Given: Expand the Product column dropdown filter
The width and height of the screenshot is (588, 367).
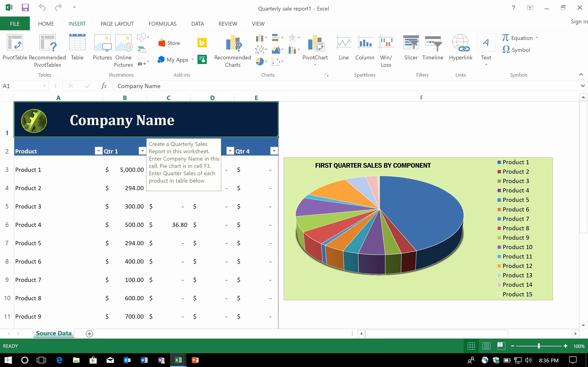Looking at the screenshot, I should click(x=98, y=151).
